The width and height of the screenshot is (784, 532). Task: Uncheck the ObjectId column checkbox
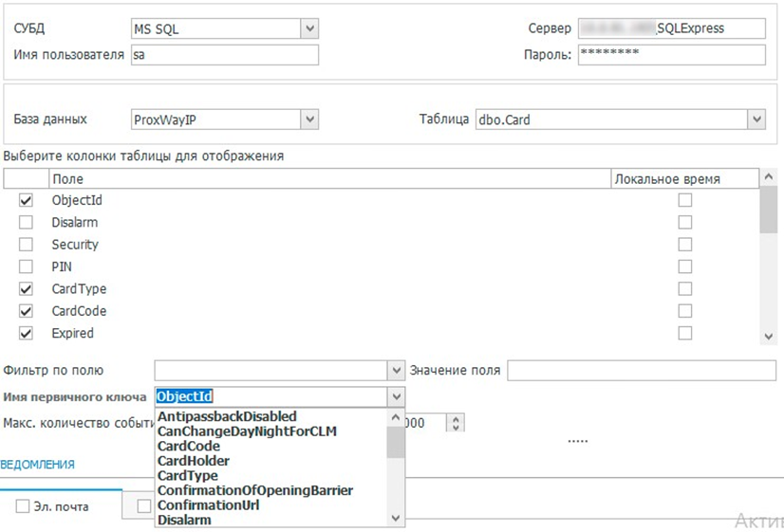click(x=26, y=200)
